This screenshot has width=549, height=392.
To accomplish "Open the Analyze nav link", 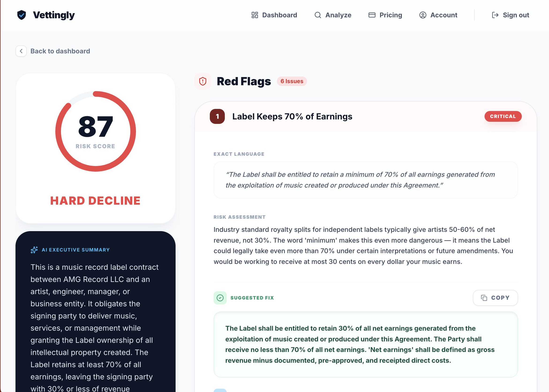I will pos(338,15).
